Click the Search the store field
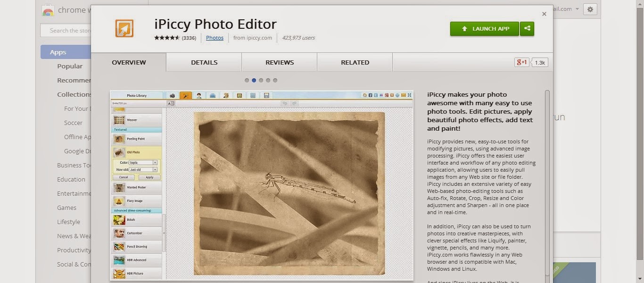The height and width of the screenshot is (283, 644). point(66,31)
